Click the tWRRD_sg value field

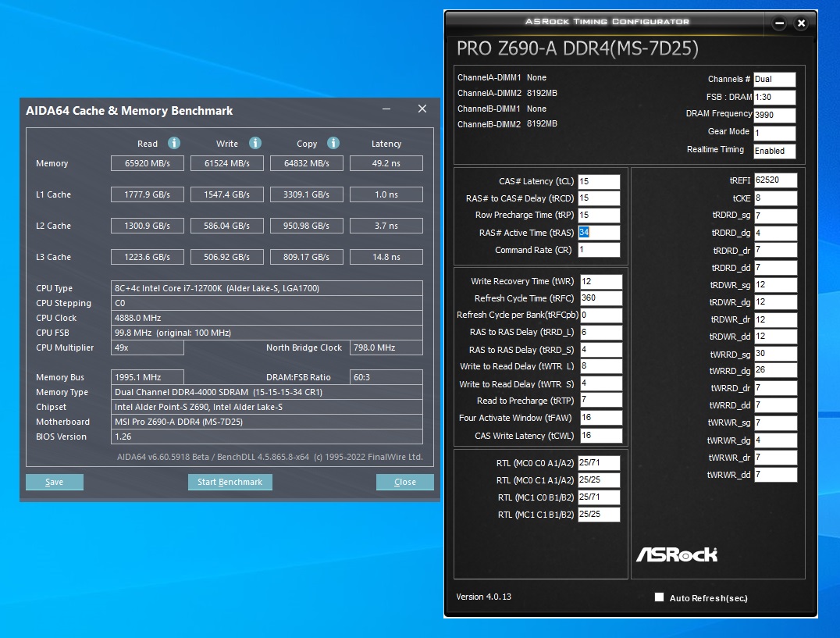(775, 354)
